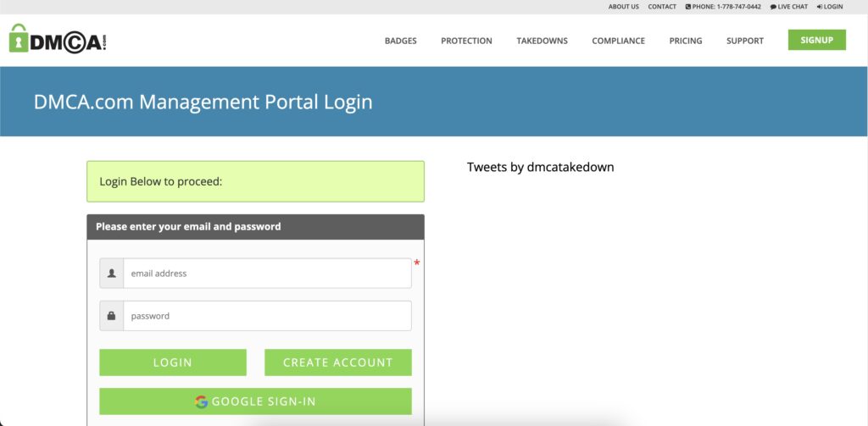The width and height of the screenshot is (868, 426).
Task: Open the Contact link
Action: pyautogui.click(x=662, y=7)
